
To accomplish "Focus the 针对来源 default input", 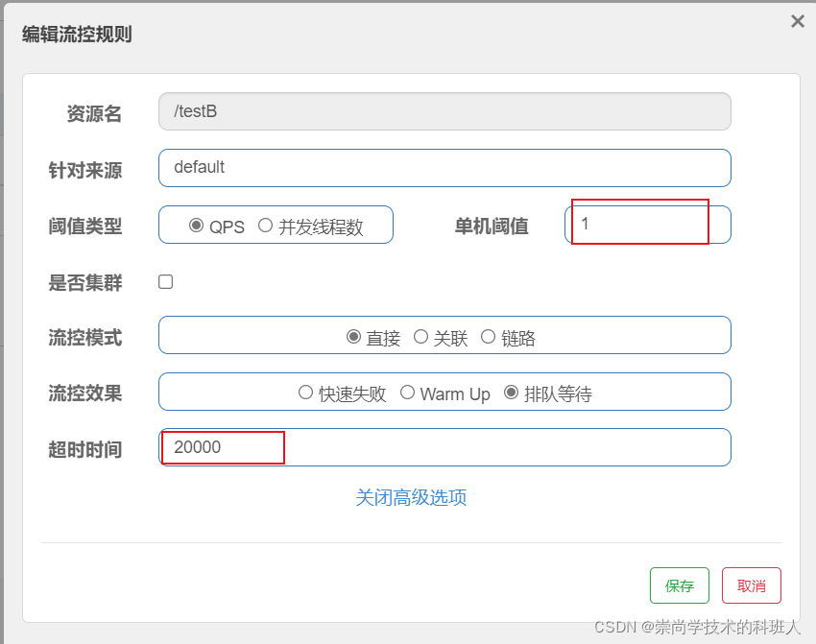I will [x=444, y=168].
